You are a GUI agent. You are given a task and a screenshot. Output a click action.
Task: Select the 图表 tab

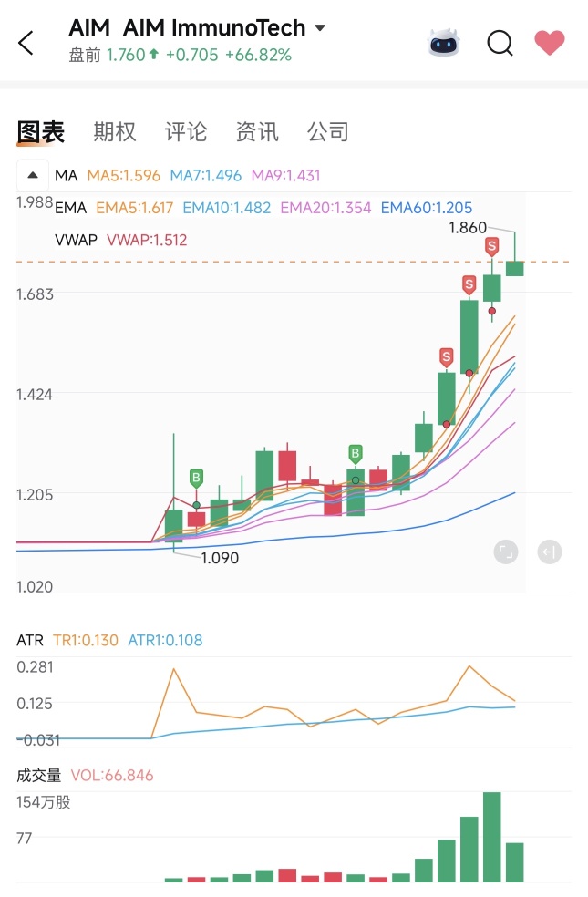(41, 132)
